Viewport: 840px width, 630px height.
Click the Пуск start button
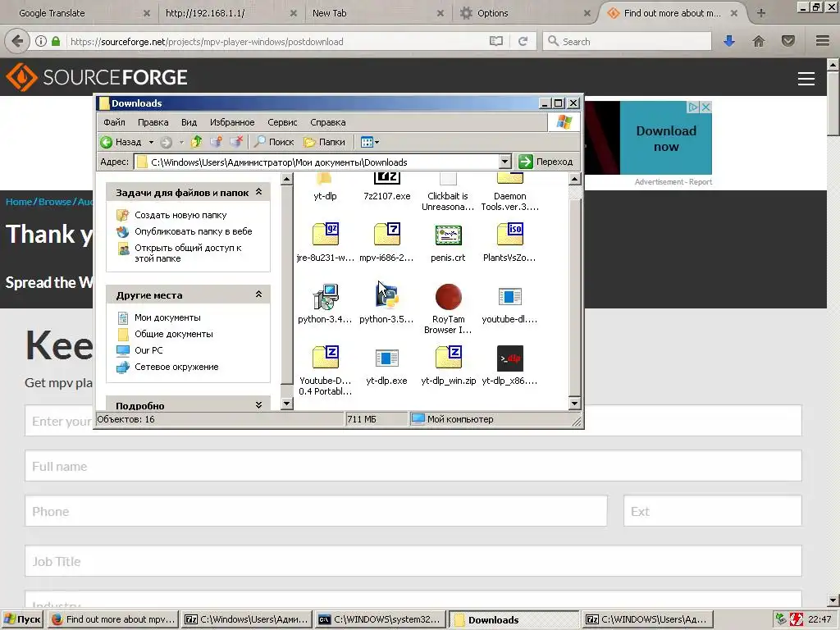(x=22, y=619)
